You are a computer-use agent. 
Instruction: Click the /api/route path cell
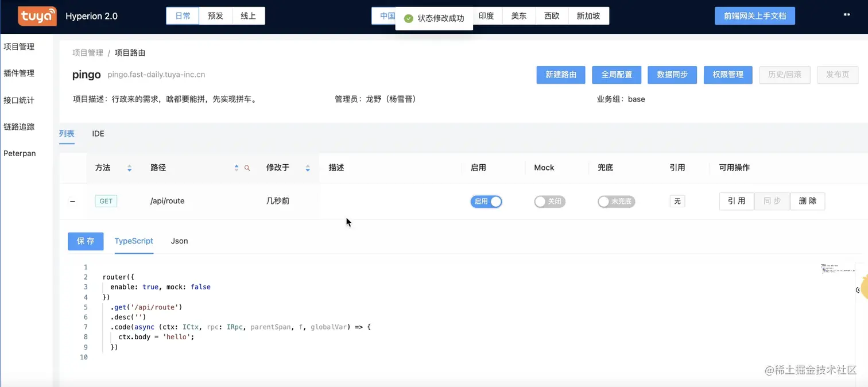pyautogui.click(x=168, y=201)
